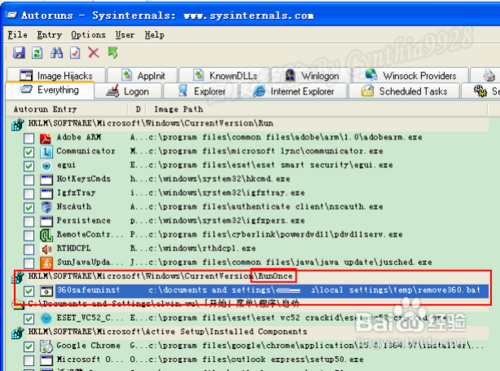500x371 pixels.
Task: Switch to the Scheduled Tasks tab
Action: pyautogui.click(x=404, y=91)
